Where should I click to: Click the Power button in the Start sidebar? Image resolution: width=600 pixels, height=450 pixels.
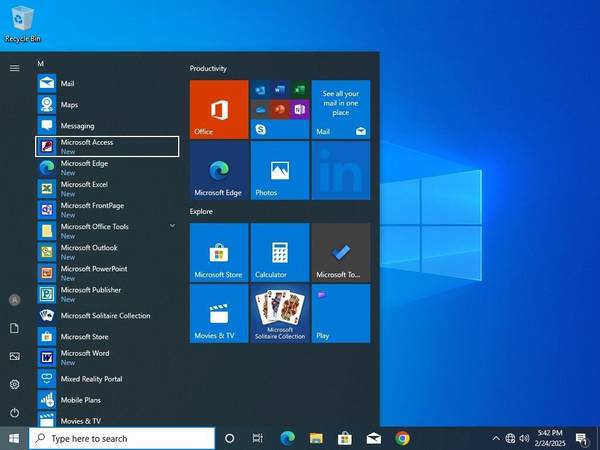tap(14, 412)
